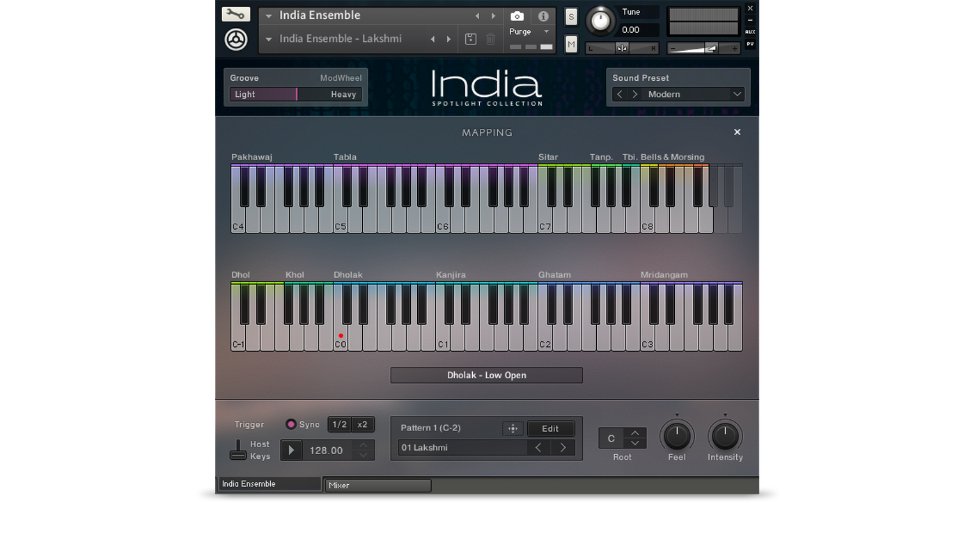Select previous Sound Preset arrow
This screenshot has height=560, width=975.
click(620, 94)
